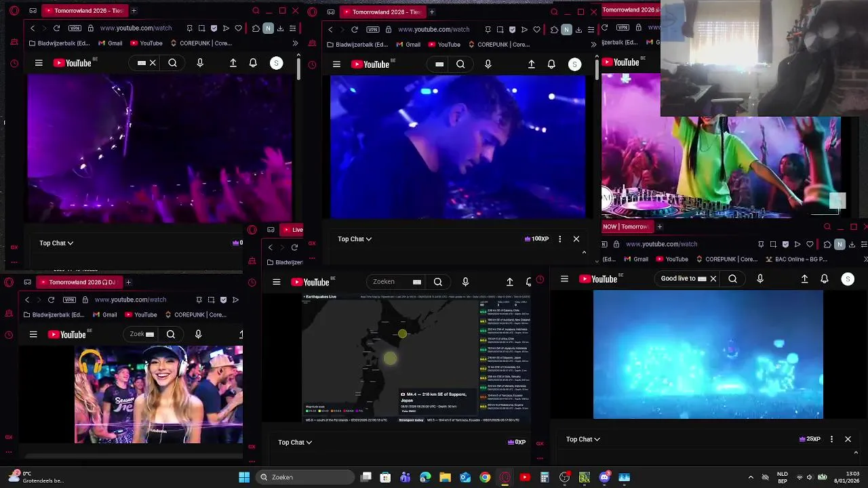Expand Top Chat dropdown in top-left window
Image resolution: width=868 pixels, height=488 pixels.
pos(56,243)
